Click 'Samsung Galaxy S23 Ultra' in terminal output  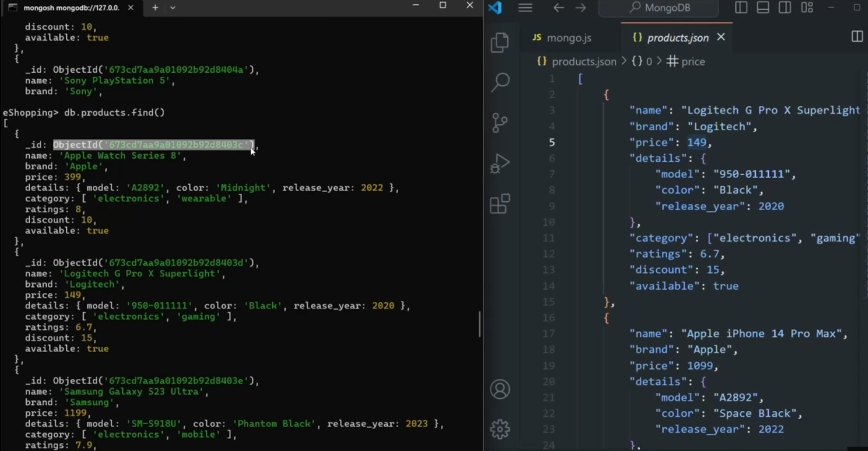coord(131,392)
